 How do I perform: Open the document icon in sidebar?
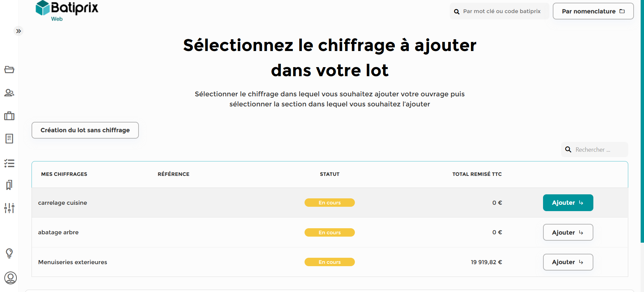pyautogui.click(x=9, y=139)
